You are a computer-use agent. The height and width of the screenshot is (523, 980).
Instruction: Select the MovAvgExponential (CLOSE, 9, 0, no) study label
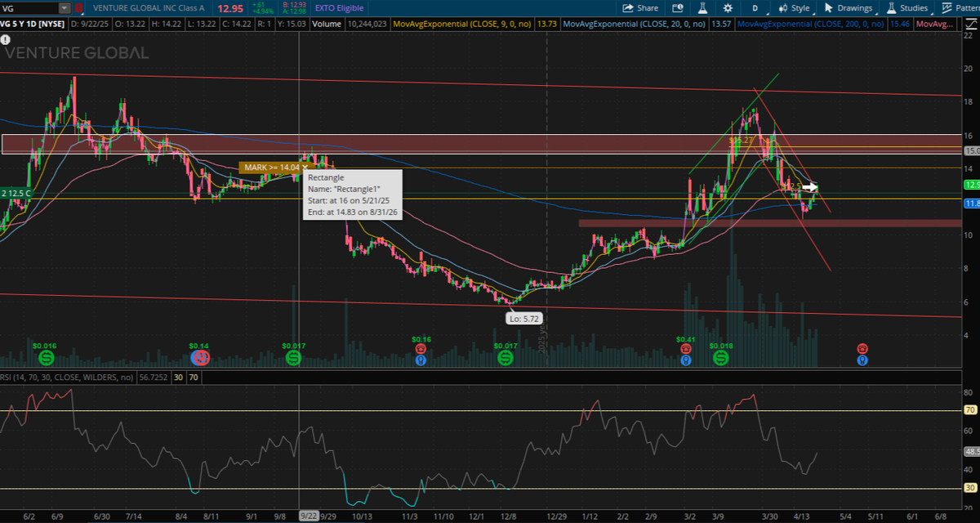[x=462, y=24]
